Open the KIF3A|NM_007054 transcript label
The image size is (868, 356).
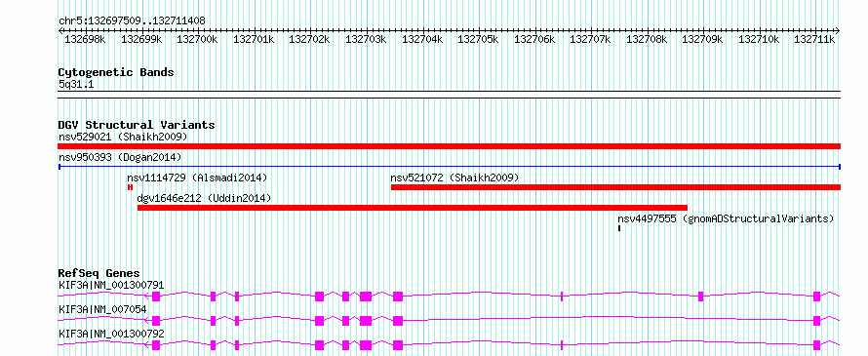(x=102, y=309)
